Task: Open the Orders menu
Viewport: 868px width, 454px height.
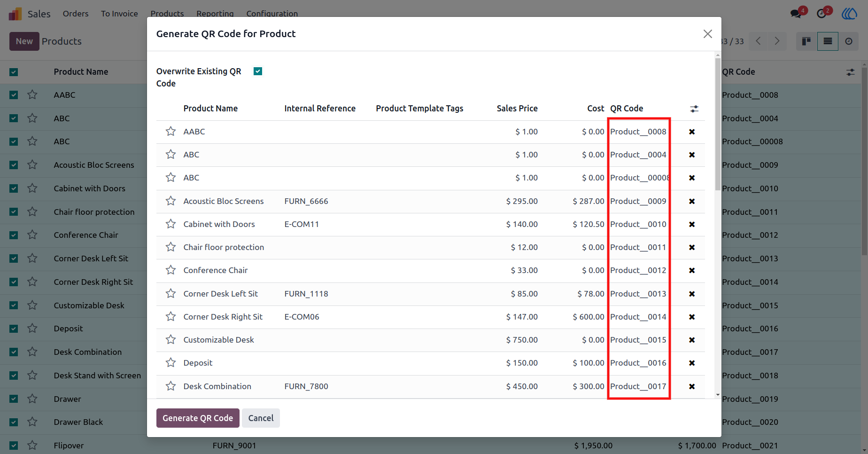Action: pyautogui.click(x=76, y=14)
